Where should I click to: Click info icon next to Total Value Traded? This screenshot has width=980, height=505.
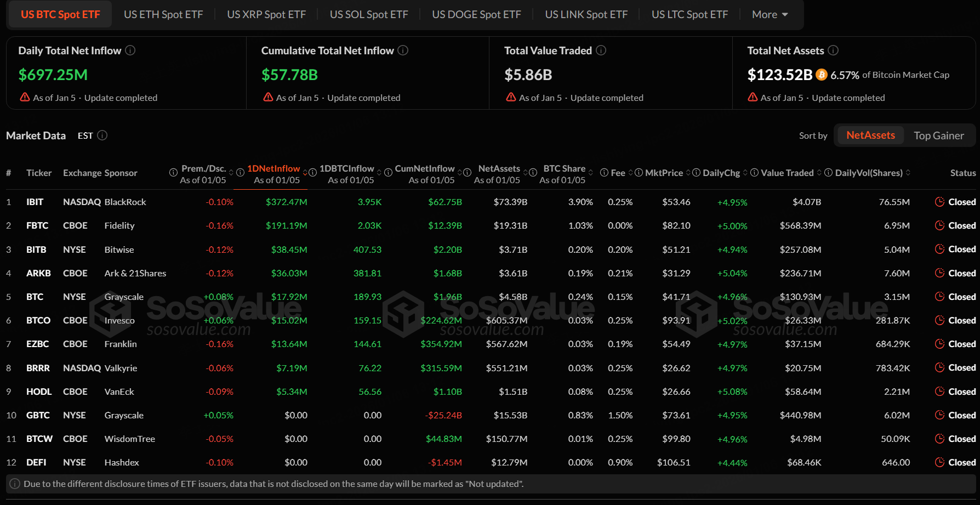coord(601,50)
